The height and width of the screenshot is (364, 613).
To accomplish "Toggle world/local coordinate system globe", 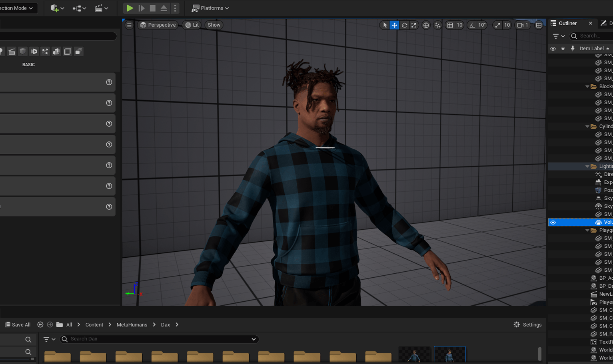I will (x=426, y=25).
